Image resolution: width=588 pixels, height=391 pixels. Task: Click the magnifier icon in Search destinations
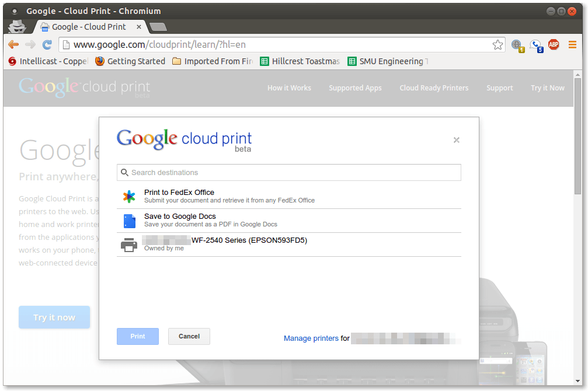(x=124, y=172)
